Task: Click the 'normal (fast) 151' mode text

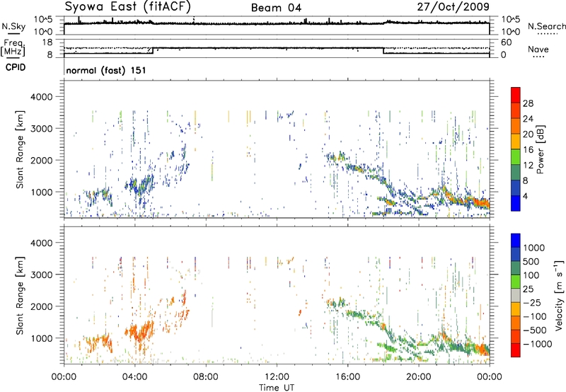Action: click(106, 70)
